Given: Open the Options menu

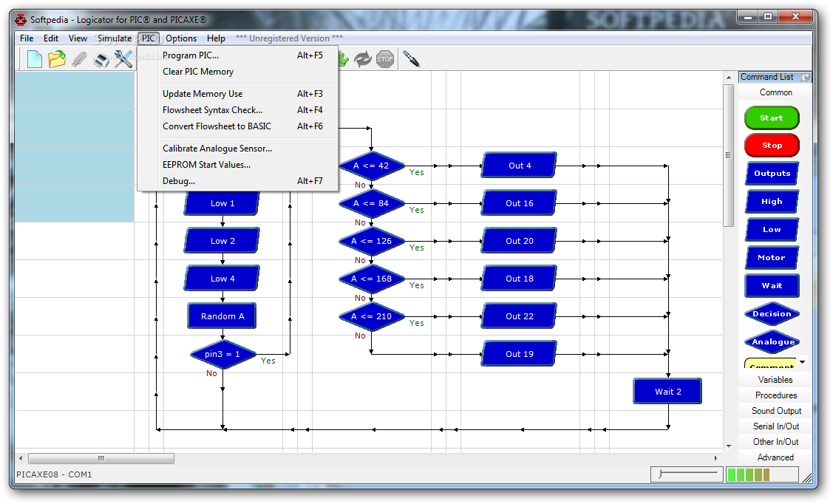Looking at the screenshot, I should tap(181, 38).
